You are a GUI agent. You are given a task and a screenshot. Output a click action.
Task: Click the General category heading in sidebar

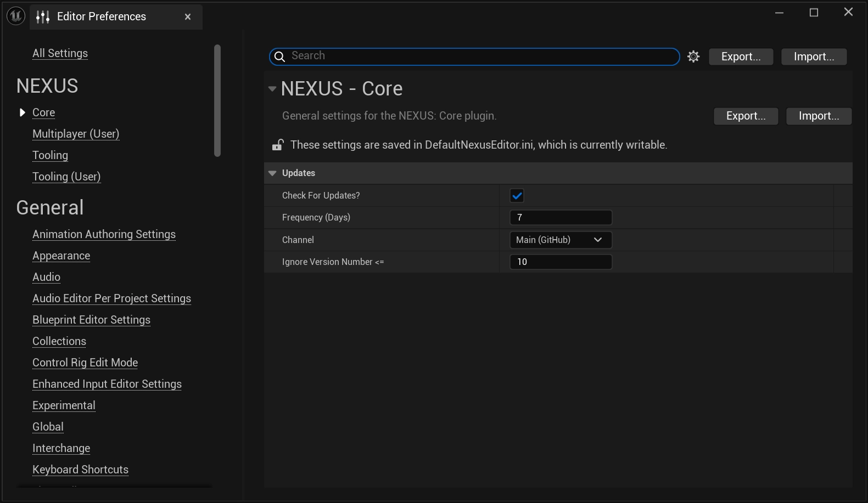pos(50,208)
